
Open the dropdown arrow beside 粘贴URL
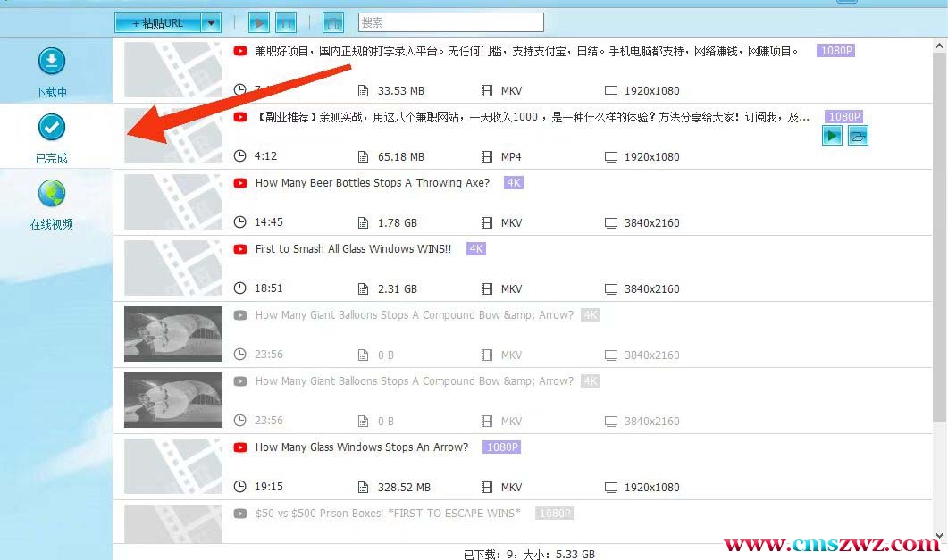pyautogui.click(x=211, y=23)
